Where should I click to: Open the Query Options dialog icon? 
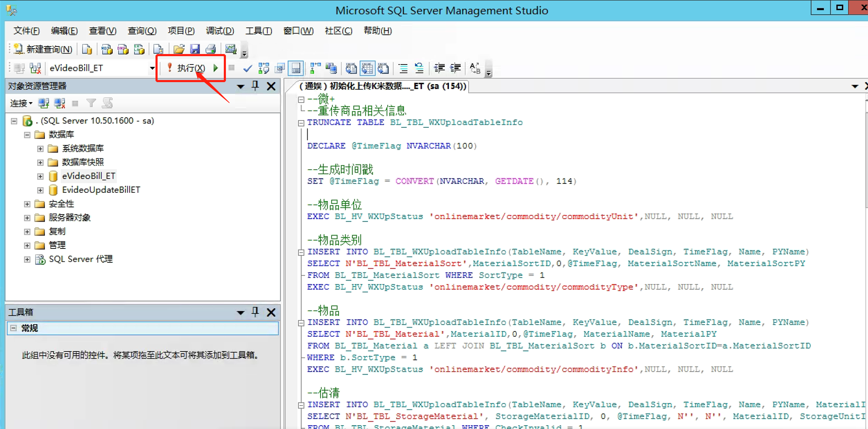click(x=280, y=68)
